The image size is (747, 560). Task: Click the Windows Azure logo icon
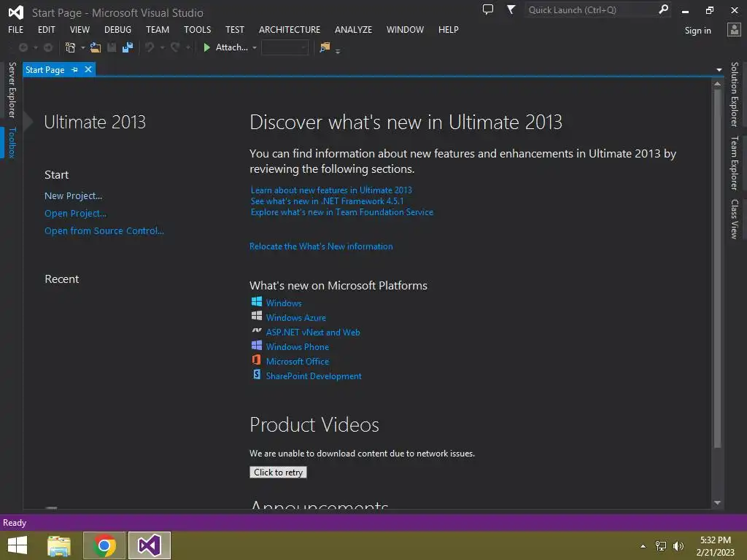256,316
